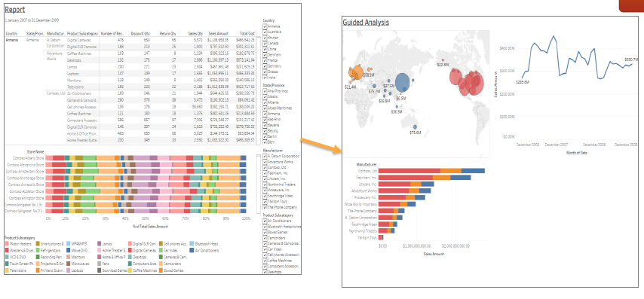Uncheck Air Conditioners in Product Subcategory filter
The height and width of the screenshot is (299, 644).
click(x=265, y=221)
